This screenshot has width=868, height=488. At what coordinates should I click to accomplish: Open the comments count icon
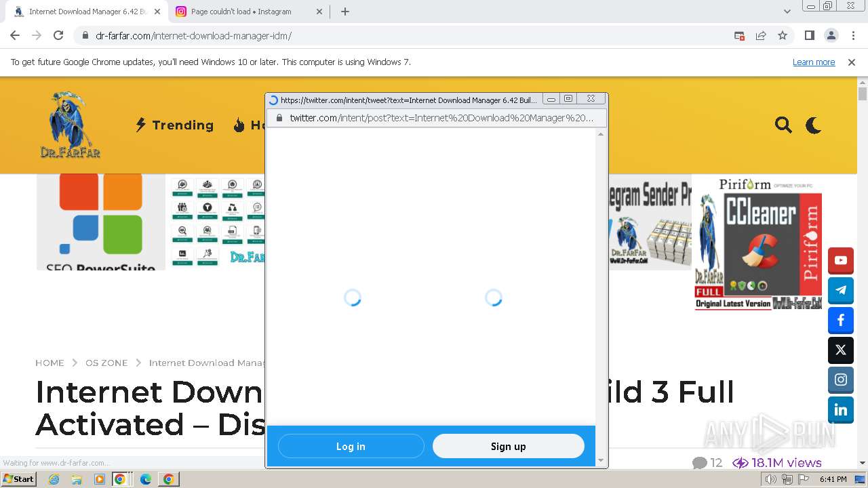[699, 463]
